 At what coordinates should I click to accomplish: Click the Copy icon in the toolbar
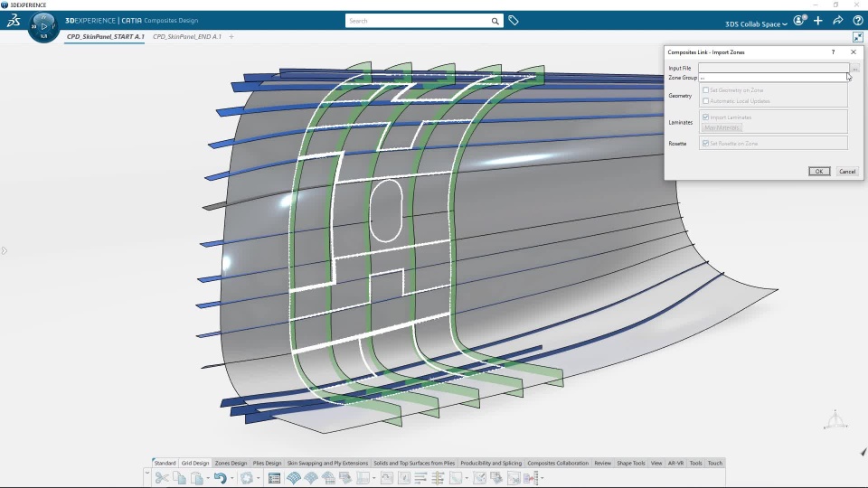click(x=179, y=478)
